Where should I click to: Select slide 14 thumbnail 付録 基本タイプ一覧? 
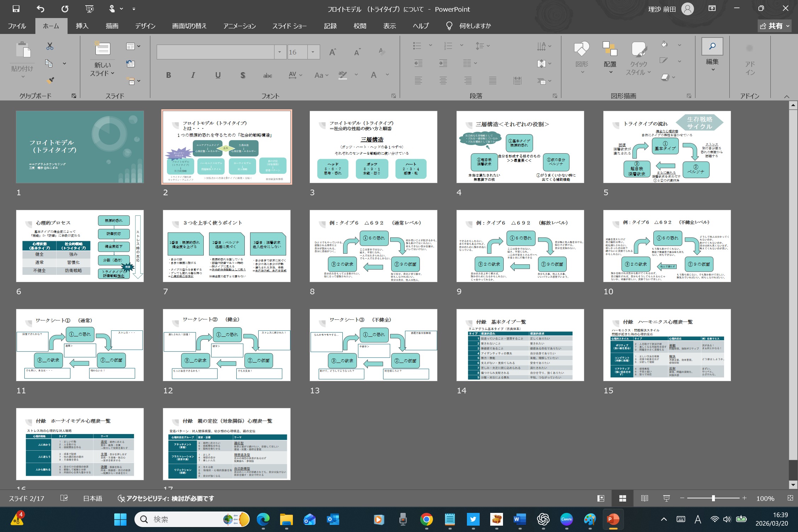point(520,345)
